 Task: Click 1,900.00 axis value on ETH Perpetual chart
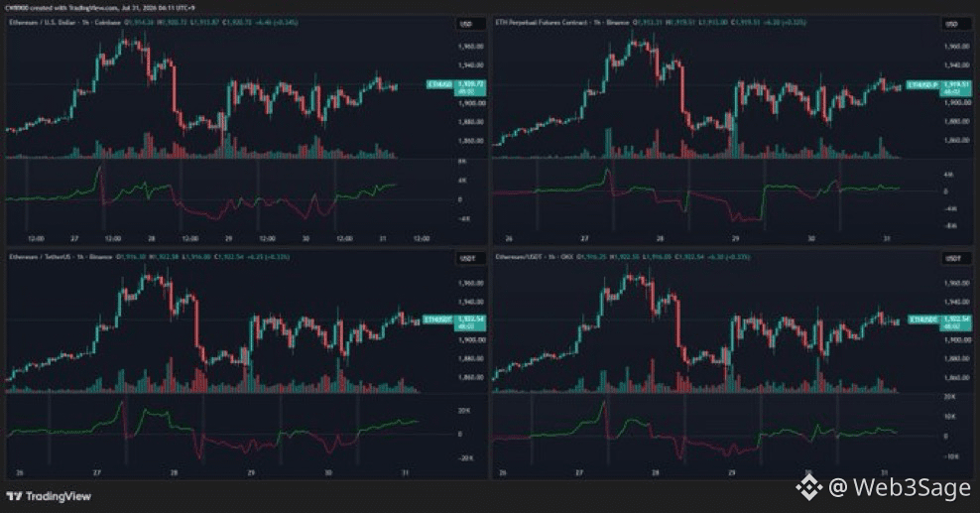pyautogui.click(x=957, y=103)
